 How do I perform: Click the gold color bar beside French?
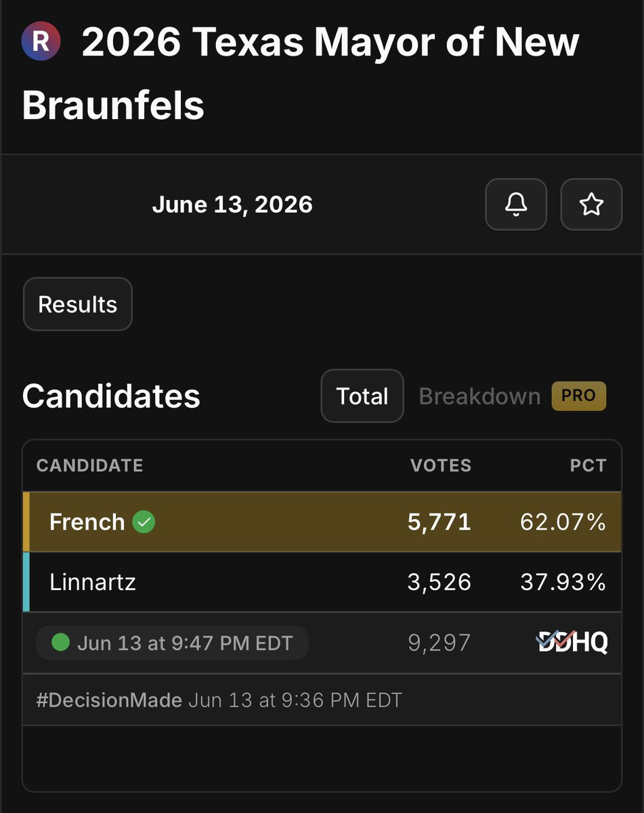tap(26, 522)
